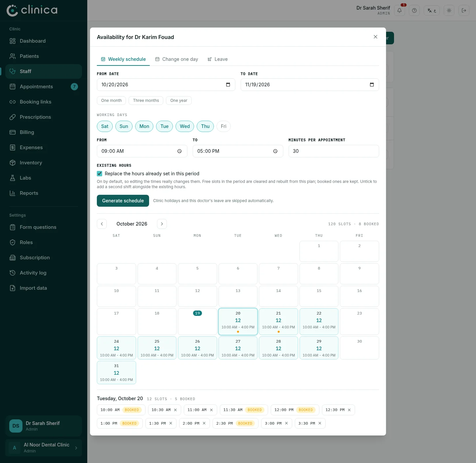Screen dimensions: 476x463
Task: Go to next month in calendar
Action: [x=162, y=224]
